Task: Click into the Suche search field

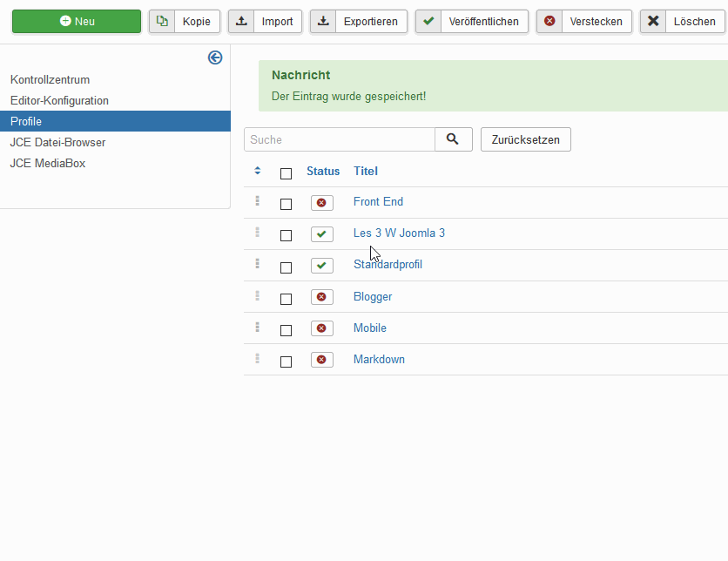Action: (340, 139)
